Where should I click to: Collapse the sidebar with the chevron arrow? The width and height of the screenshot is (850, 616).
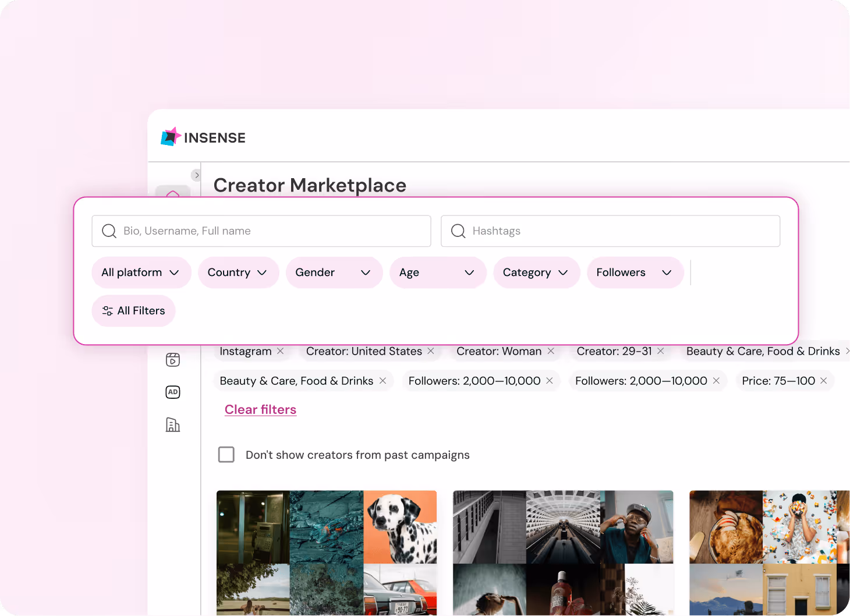(x=197, y=175)
